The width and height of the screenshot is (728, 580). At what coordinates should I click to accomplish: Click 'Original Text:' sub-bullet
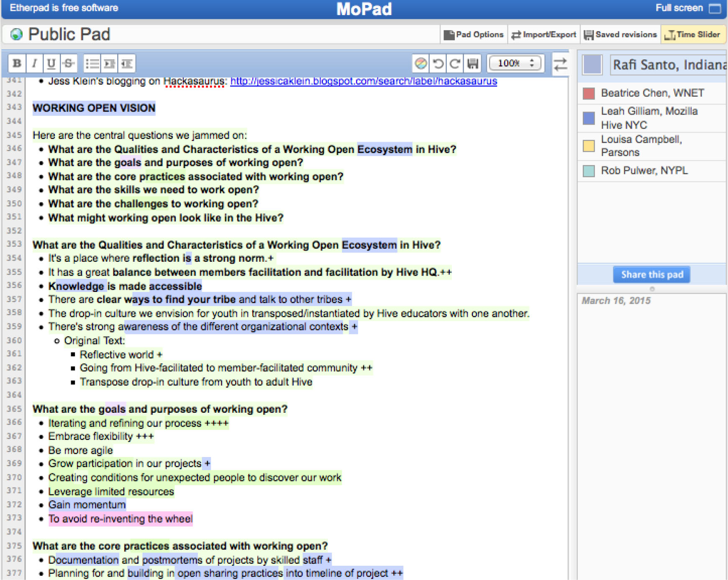click(x=95, y=341)
